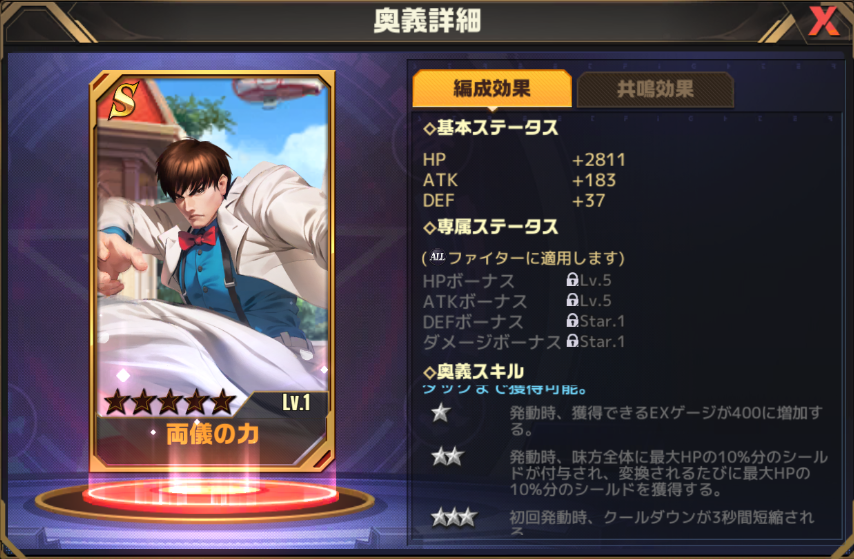The width and height of the screenshot is (854, 559).
Task: Click the S rank badge on card
Action: coord(124,100)
